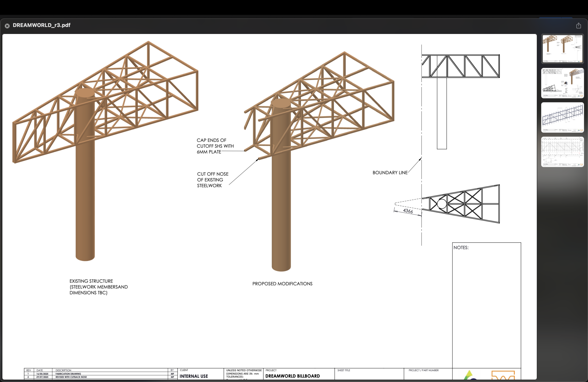Select the FABRICATION DRAWING revision entry

68,374
